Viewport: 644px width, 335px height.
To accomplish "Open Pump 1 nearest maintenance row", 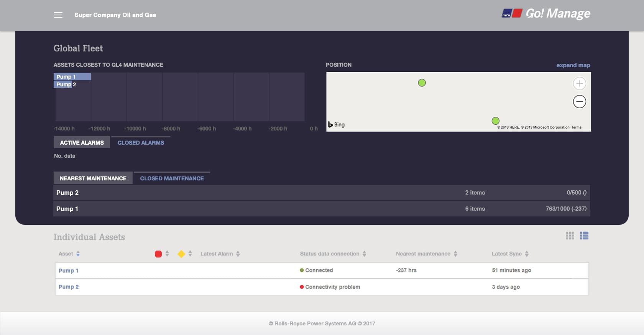I will [322, 209].
